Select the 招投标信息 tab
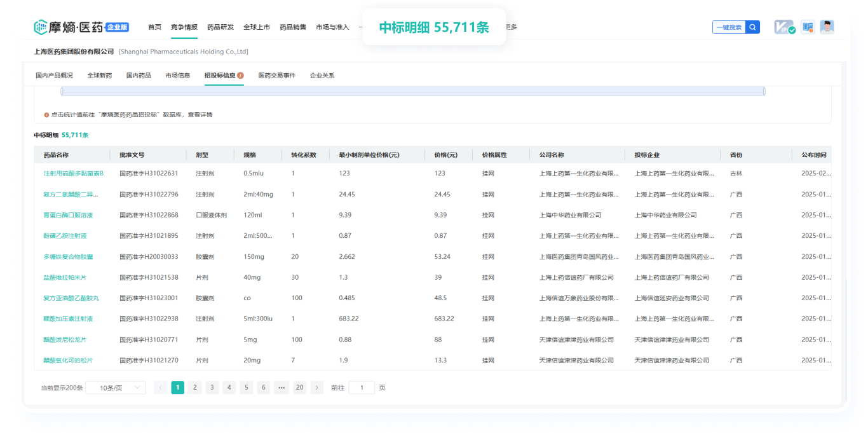 (220, 75)
